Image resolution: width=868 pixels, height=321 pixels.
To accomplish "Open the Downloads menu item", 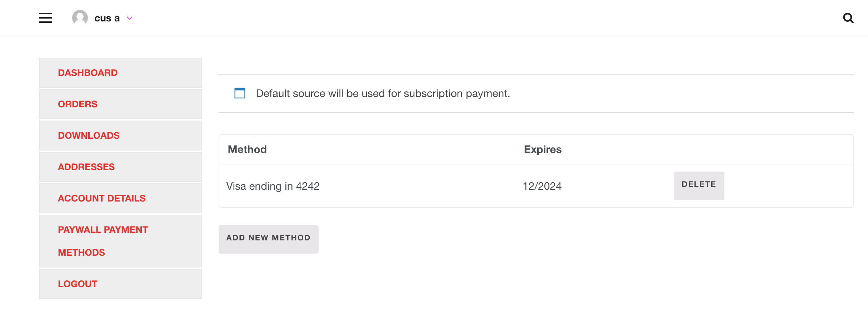I will click(121, 136).
